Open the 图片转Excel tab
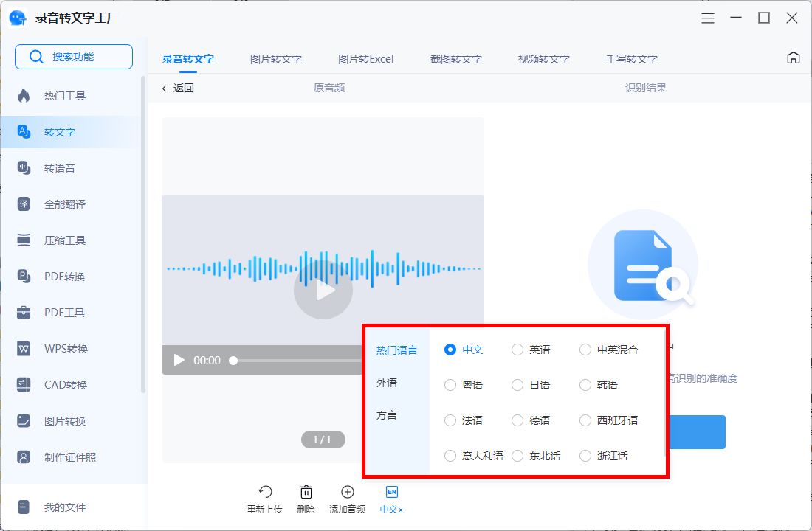The height and width of the screenshot is (531, 812). (366, 59)
